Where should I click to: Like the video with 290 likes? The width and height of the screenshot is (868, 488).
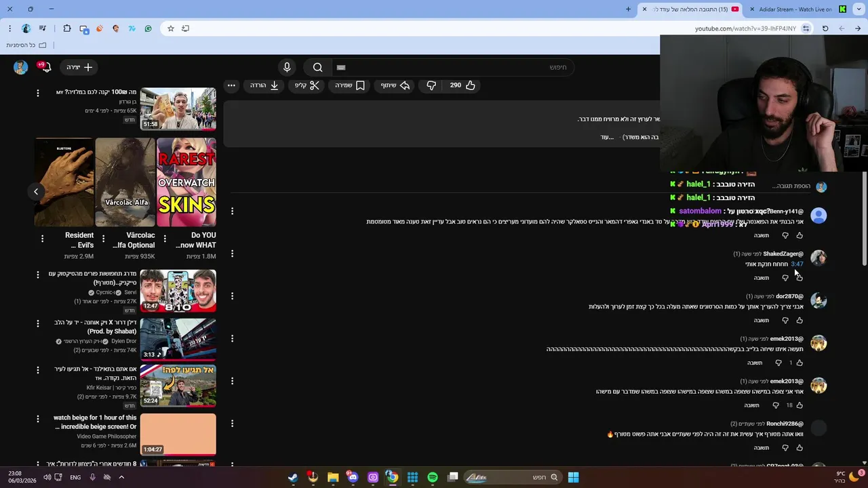(x=462, y=85)
